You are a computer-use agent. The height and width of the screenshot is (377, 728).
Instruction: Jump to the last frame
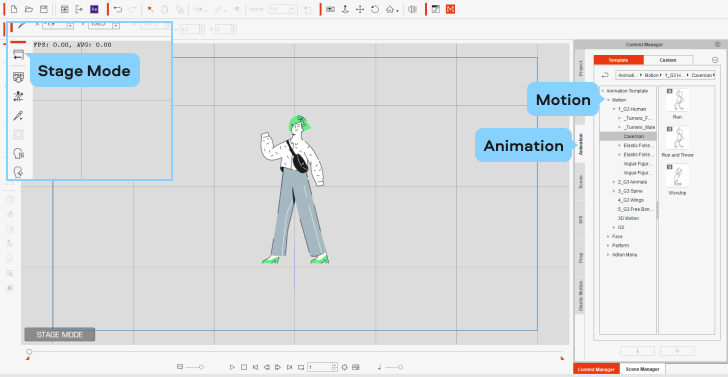(290, 367)
